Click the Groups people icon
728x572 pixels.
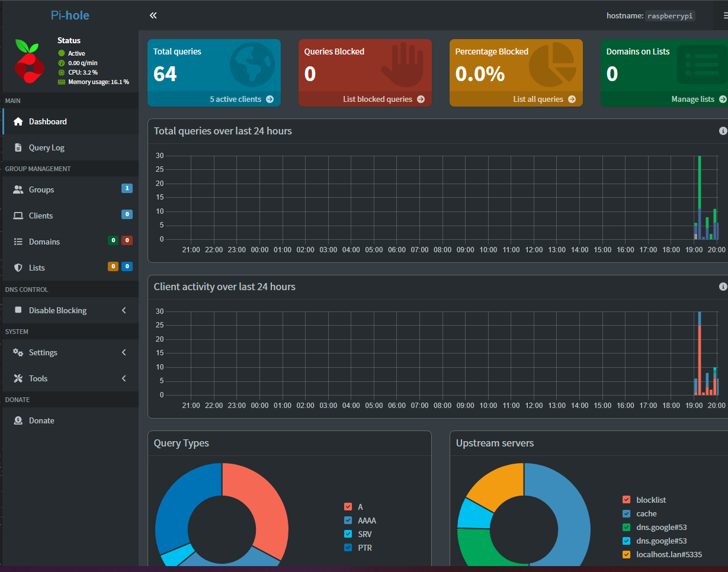17,189
